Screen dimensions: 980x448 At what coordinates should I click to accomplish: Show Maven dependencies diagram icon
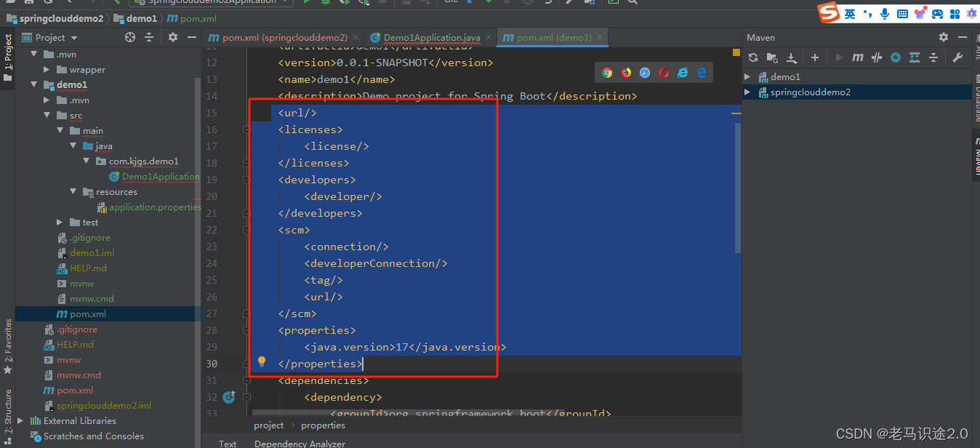[x=915, y=57]
